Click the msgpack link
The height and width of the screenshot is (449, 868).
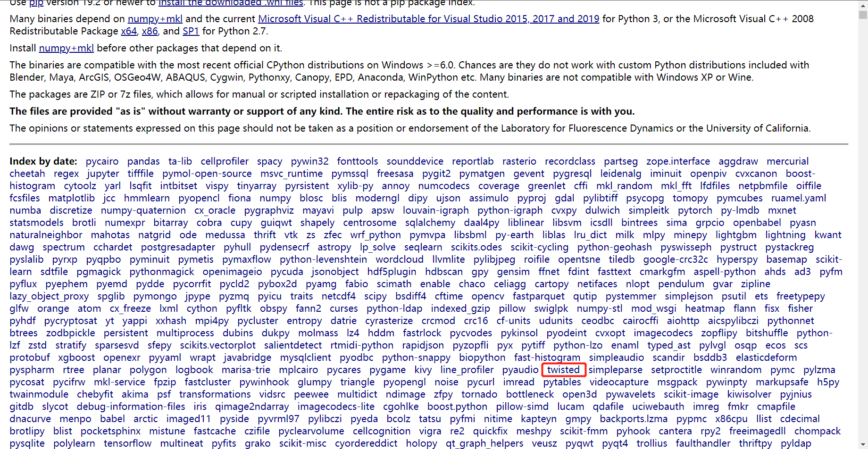(x=677, y=382)
